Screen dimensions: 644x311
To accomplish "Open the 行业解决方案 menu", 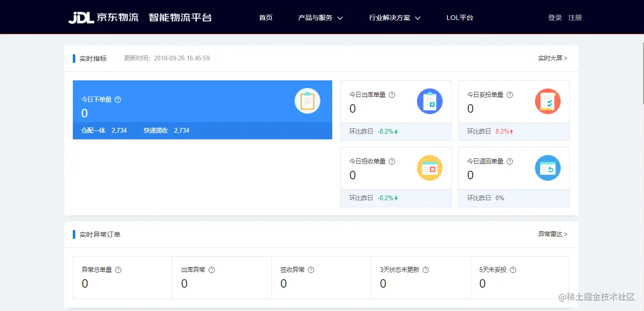I will 395,18.
